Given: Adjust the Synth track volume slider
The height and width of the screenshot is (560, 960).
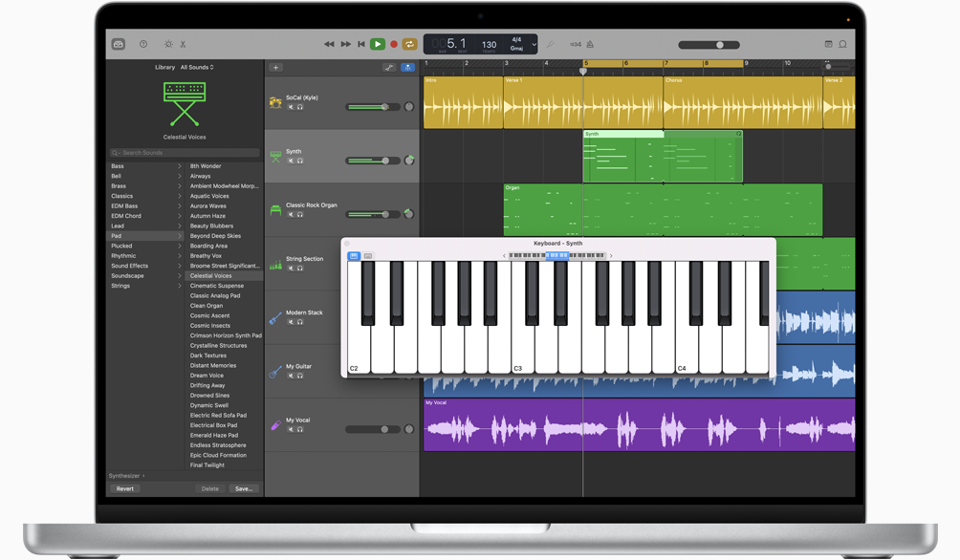Looking at the screenshot, I should pos(373,161).
